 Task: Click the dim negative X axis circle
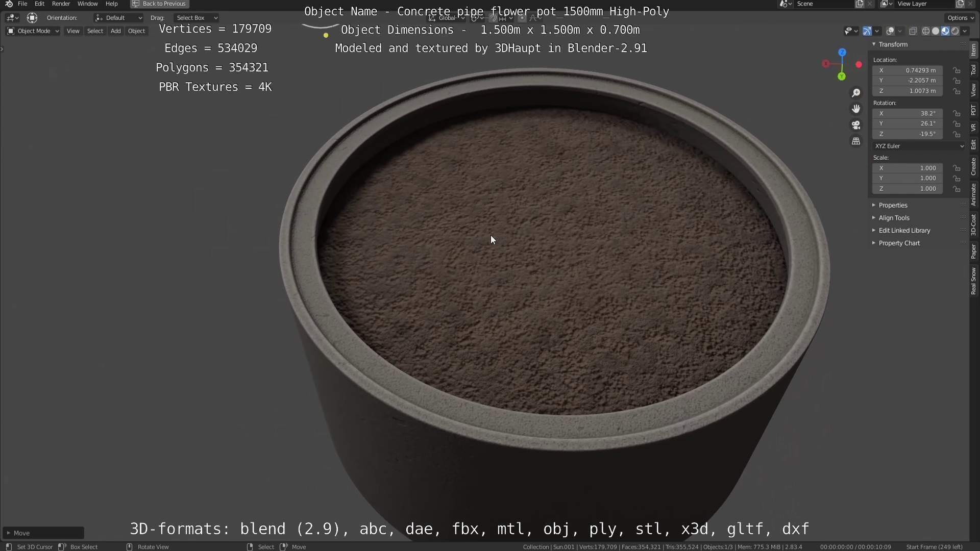point(826,64)
